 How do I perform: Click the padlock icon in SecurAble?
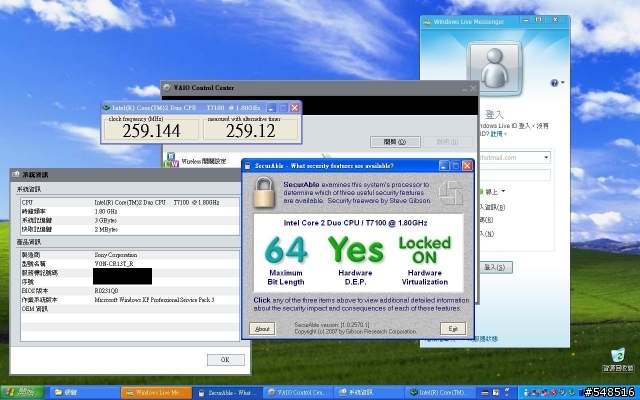point(264,191)
